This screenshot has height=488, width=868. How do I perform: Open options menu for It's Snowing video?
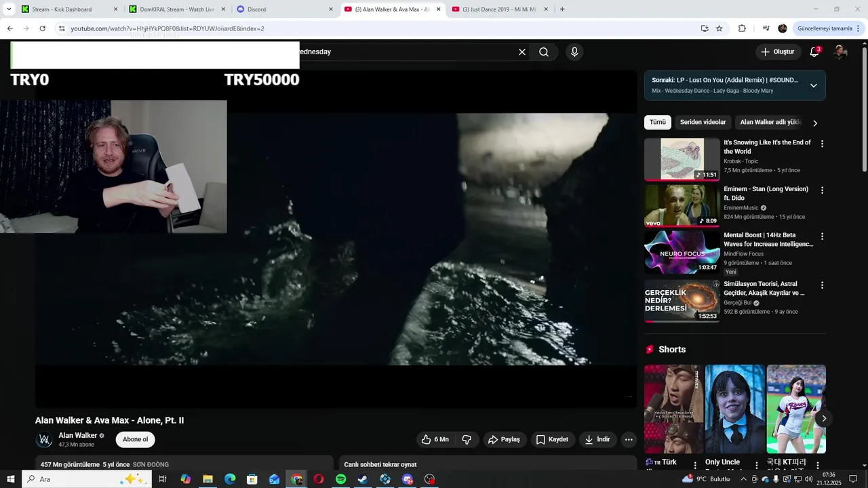coord(822,144)
